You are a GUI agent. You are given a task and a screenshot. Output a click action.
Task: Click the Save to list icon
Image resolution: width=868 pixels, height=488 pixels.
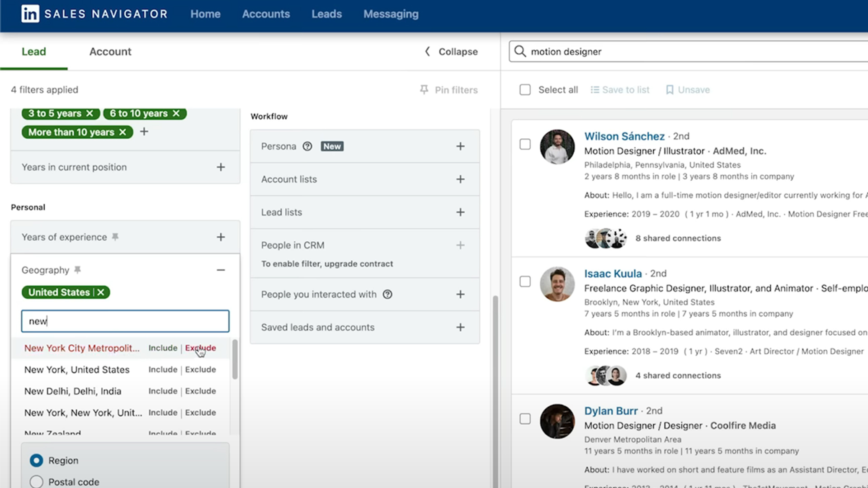tap(595, 90)
